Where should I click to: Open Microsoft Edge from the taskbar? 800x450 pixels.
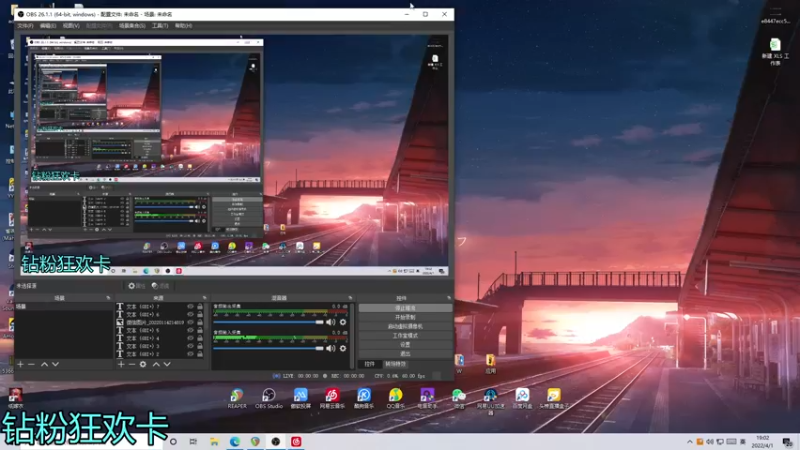pyautogui.click(x=235, y=442)
